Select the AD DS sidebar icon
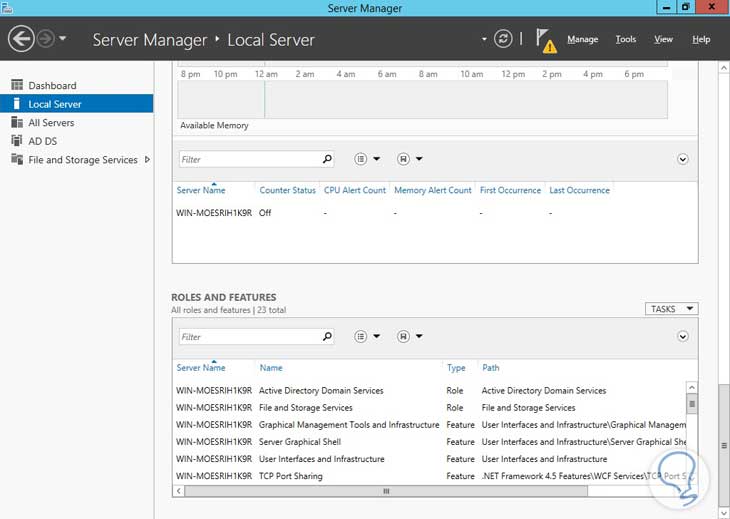The height and width of the screenshot is (519, 730). pyautogui.click(x=17, y=141)
